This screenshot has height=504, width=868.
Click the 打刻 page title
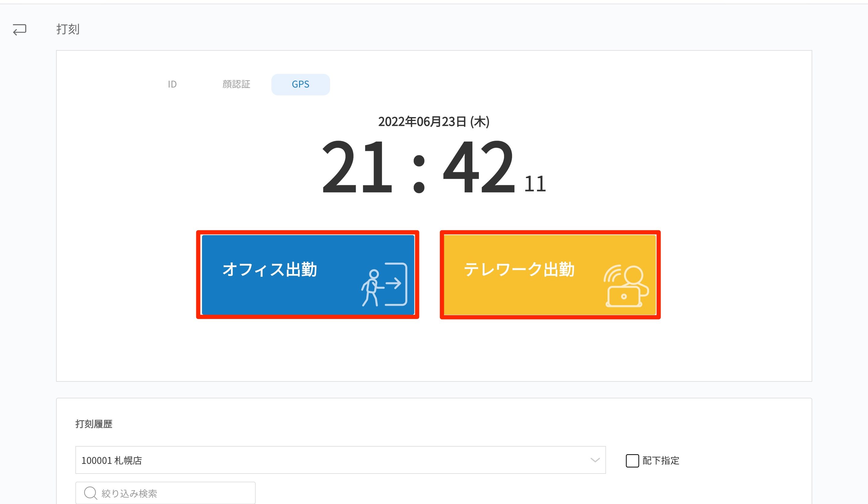pos(68,29)
